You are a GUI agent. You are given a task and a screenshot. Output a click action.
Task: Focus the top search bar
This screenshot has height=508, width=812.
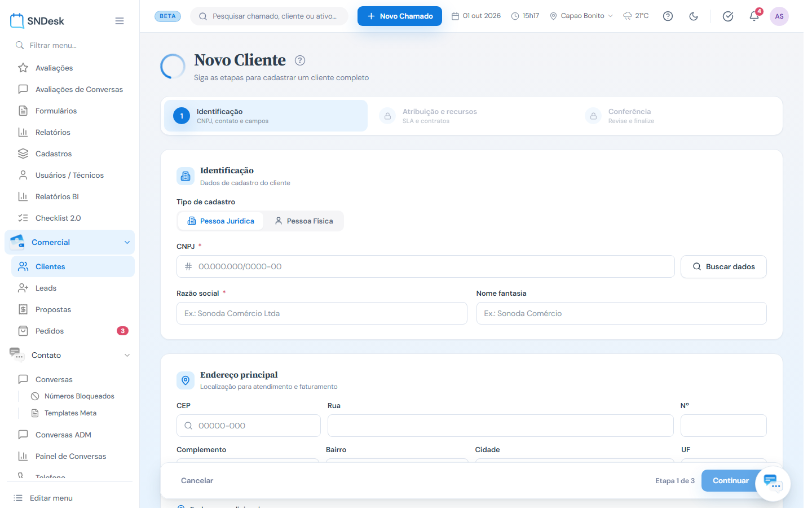click(270, 16)
